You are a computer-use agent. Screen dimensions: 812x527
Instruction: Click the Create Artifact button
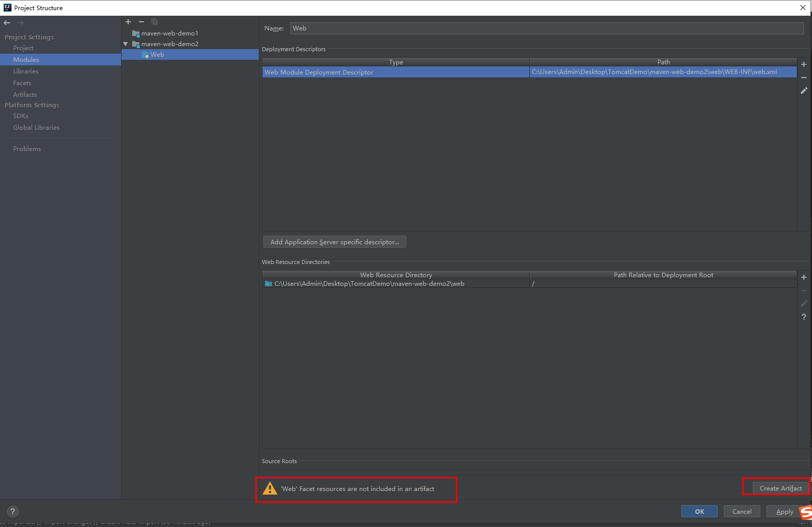point(779,488)
